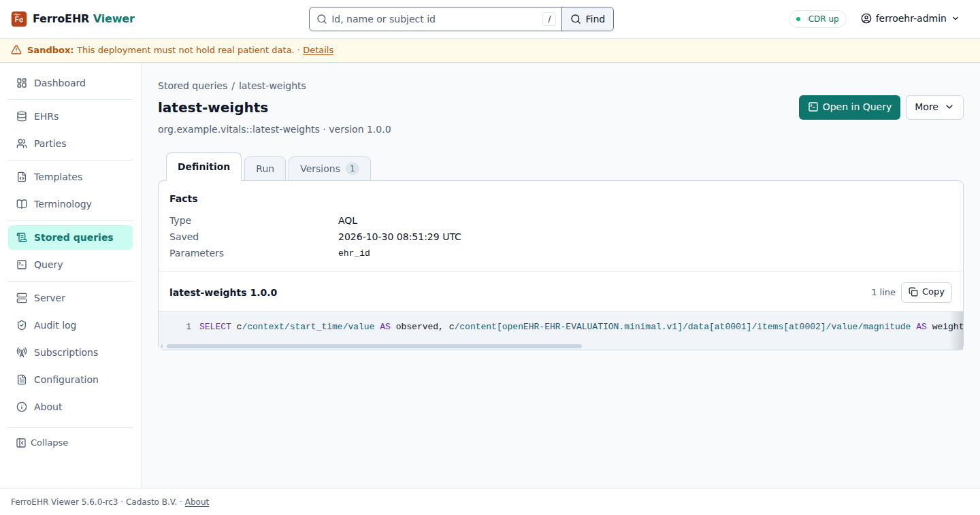Click the Templates file icon
This screenshot has width=980, height=515.
pyautogui.click(x=22, y=177)
